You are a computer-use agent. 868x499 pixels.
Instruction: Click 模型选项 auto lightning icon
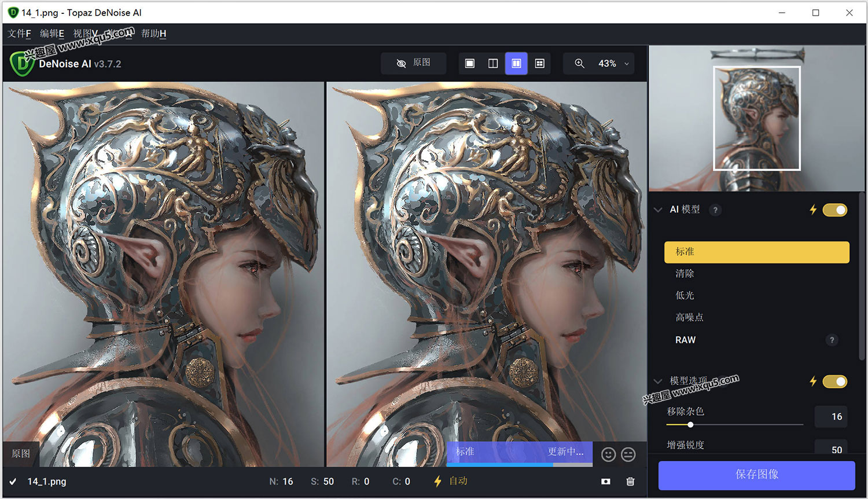pos(813,381)
